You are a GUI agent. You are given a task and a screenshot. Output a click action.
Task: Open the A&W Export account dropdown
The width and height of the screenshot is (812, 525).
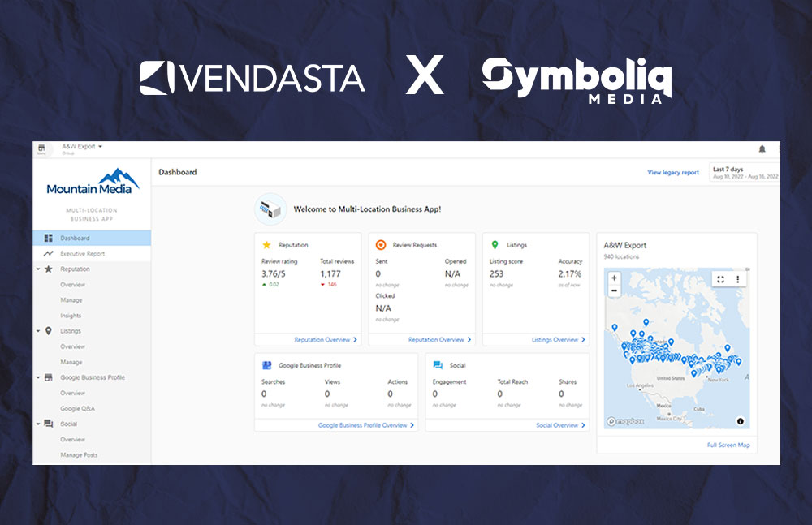[x=82, y=147]
